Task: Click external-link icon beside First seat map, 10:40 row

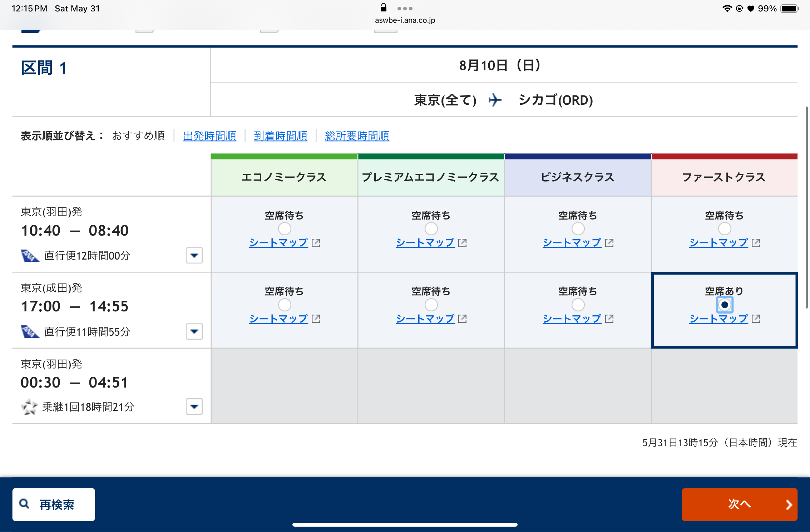Action: pyautogui.click(x=756, y=243)
